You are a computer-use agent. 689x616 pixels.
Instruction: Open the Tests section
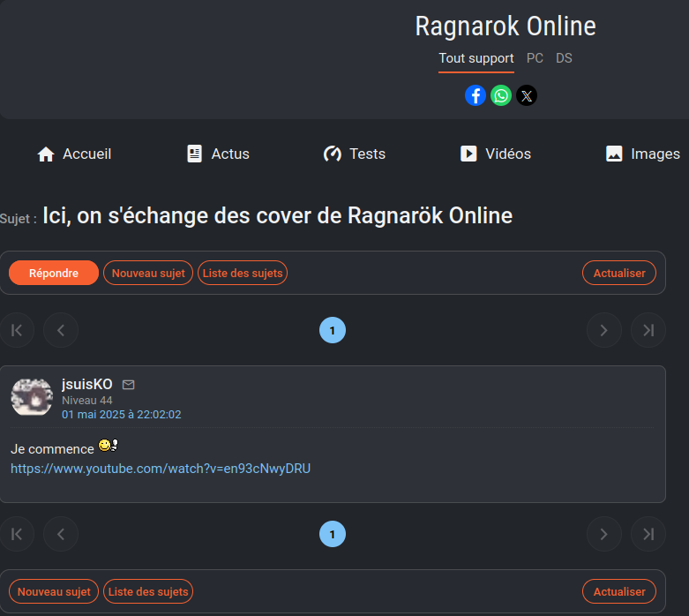pyautogui.click(x=355, y=154)
